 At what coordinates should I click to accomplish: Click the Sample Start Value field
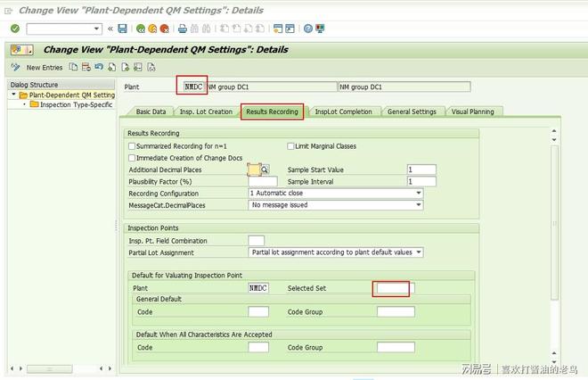(421, 169)
